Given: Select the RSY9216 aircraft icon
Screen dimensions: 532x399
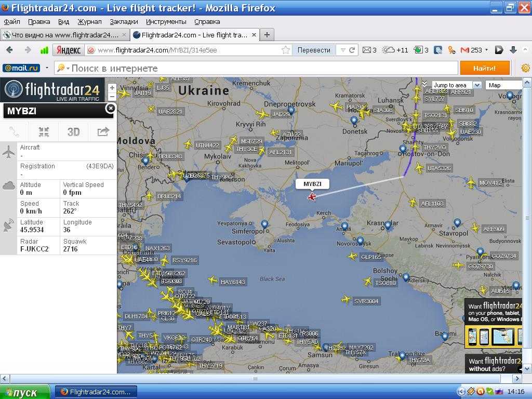Looking at the screenshot, I should pos(165,261).
